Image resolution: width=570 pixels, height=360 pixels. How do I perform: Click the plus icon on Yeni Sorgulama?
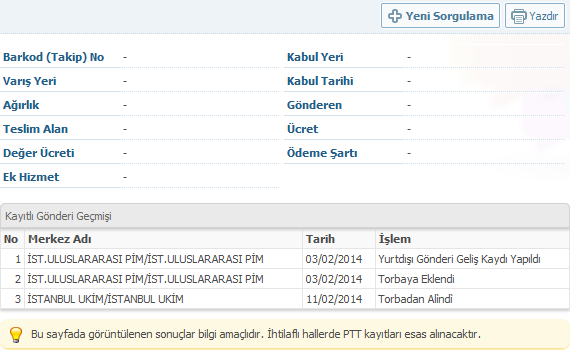(x=395, y=16)
